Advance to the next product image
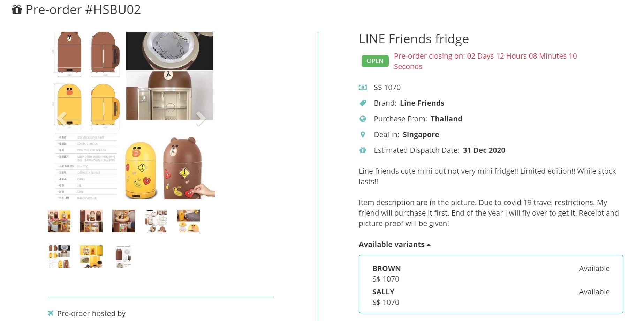The image size is (644, 321). 200,119
